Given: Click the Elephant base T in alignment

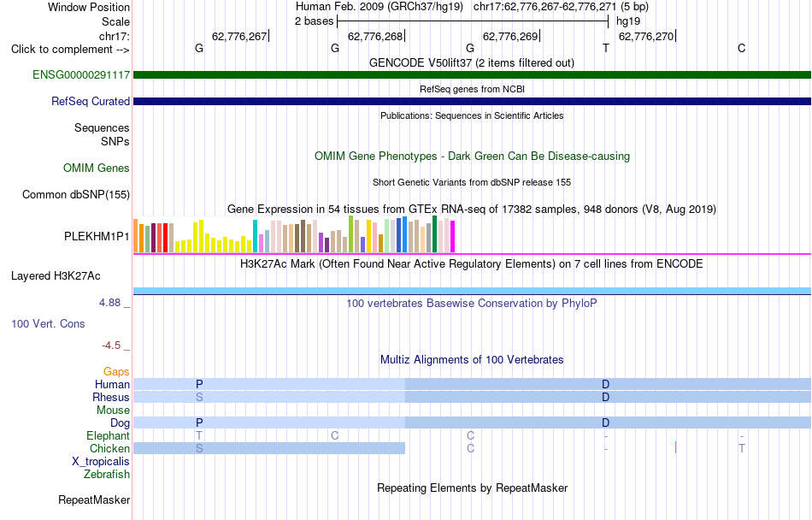Looking at the screenshot, I should click(x=199, y=435).
